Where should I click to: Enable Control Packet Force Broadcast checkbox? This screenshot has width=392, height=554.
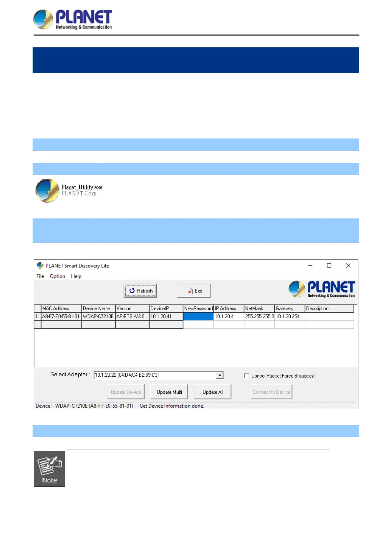tap(246, 376)
